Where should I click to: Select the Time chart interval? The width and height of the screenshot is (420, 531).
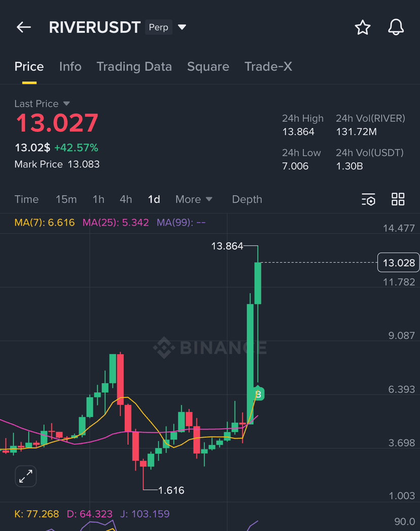point(26,199)
